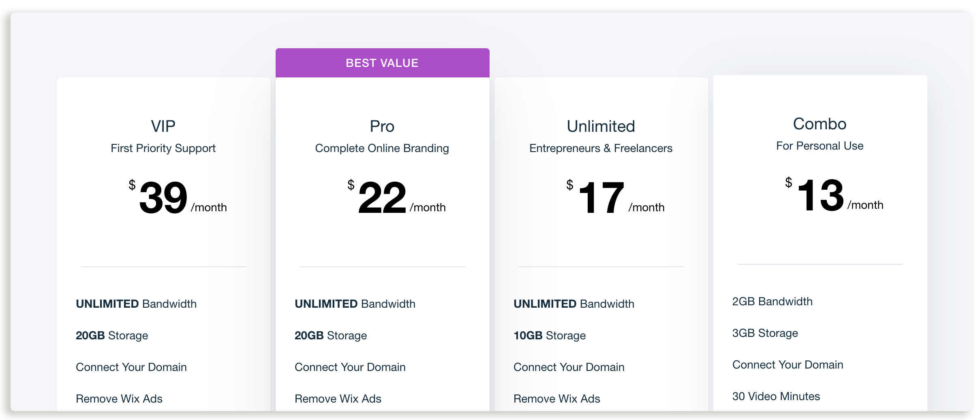
Task: Click VIP's 20GB Storage feature
Action: click(112, 336)
